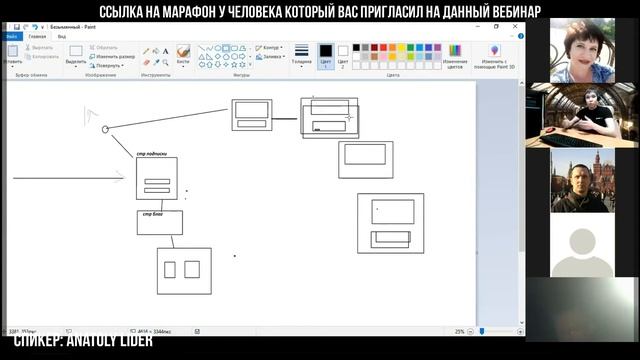The width and height of the screenshot is (640, 360).
Task: Click the Save icon in Paint title bar
Action: point(17,27)
